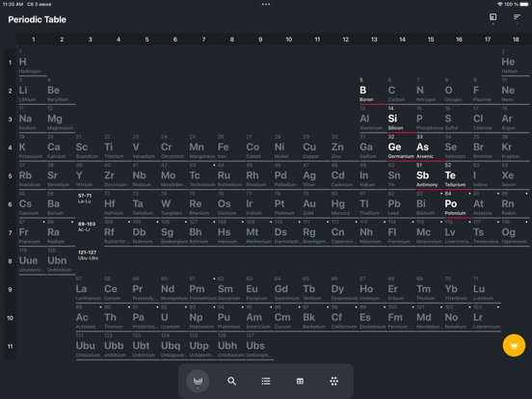532x399 pixels.
Task: Select period 1 row header
Action: [11, 63]
